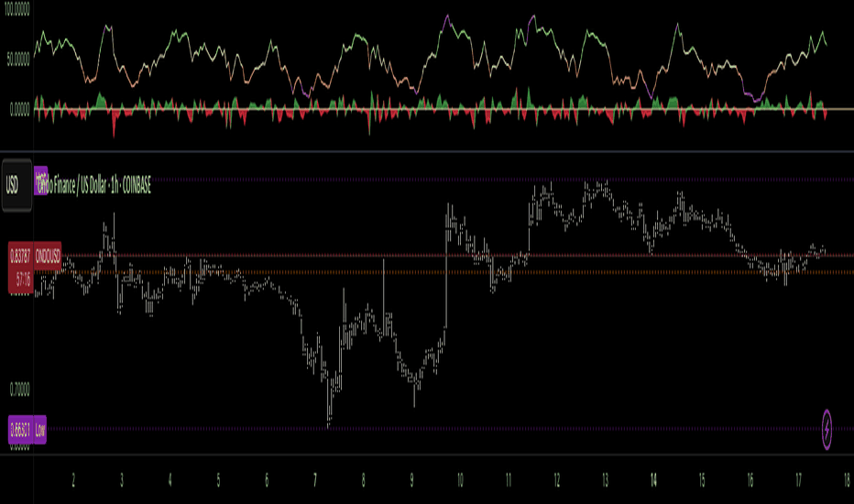
Task: Click date 14 on the time axis
Action: 653,480
